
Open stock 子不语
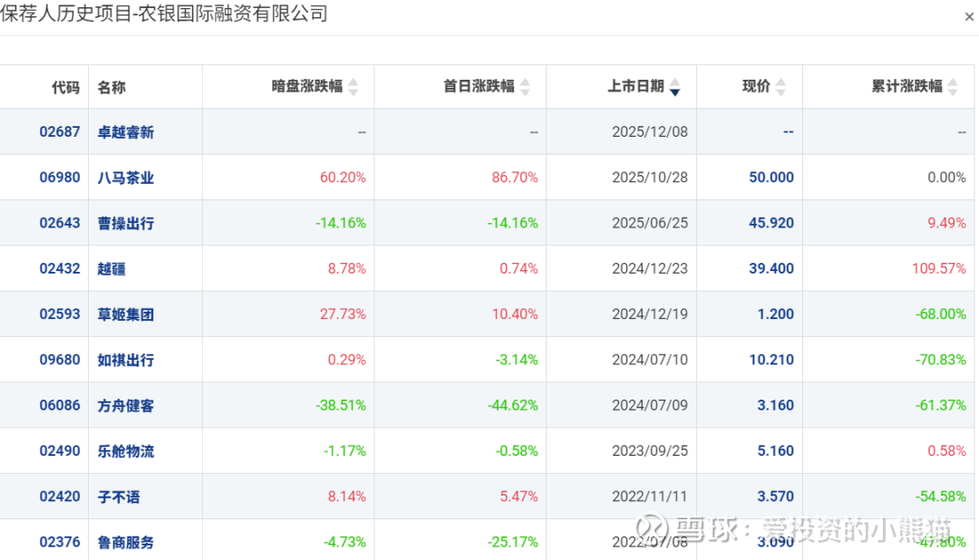click(x=119, y=497)
